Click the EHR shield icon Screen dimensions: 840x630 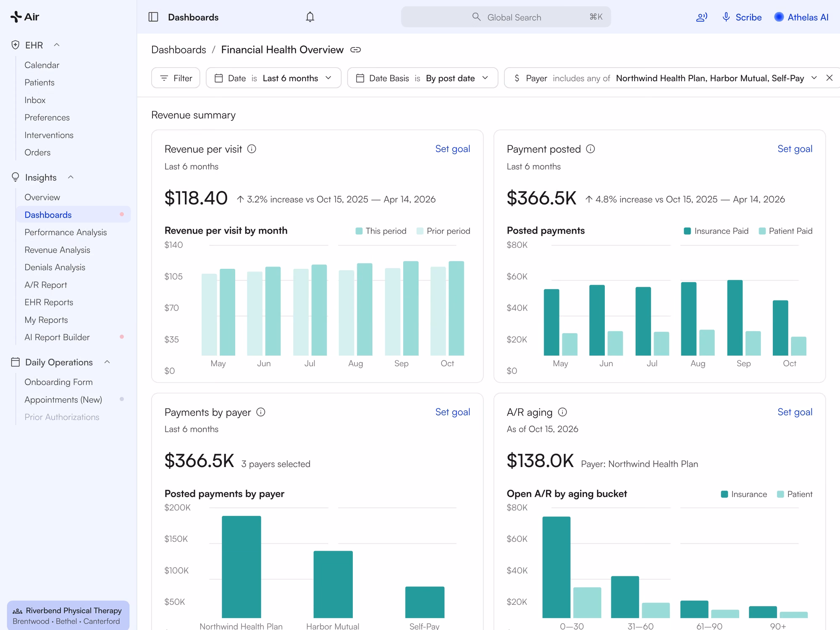coord(16,45)
